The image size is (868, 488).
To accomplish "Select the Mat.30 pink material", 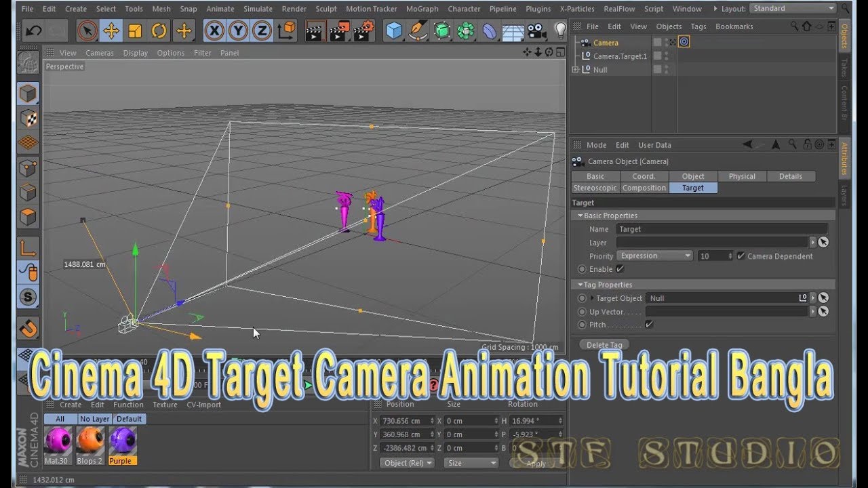I will tap(58, 441).
